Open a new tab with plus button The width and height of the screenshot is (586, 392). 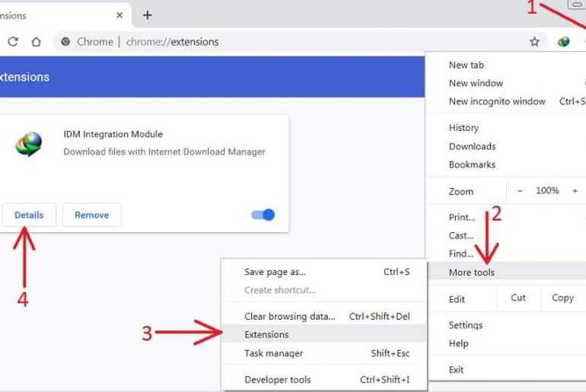[147, 15]
